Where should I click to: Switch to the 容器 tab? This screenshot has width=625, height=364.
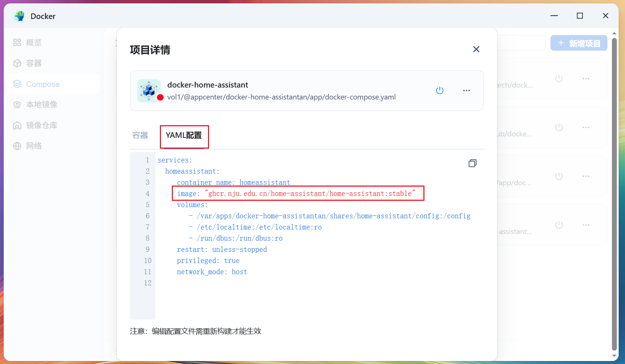140,135
